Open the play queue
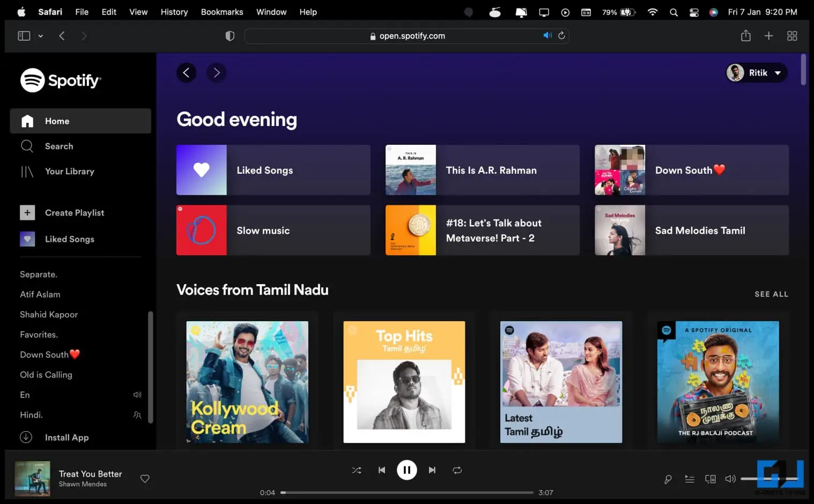This screenshot has width=814, height=504. [690, 479]
